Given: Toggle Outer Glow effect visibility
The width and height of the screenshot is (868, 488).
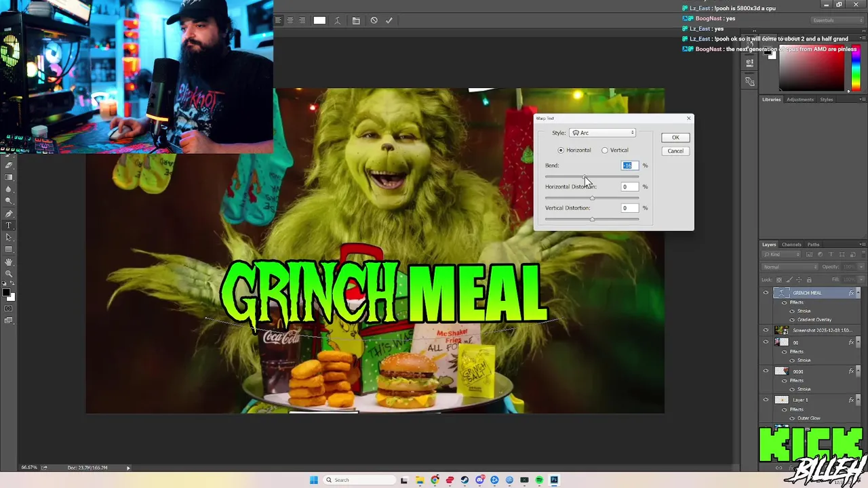Looking at the screenshot, I should pos(791,418).
